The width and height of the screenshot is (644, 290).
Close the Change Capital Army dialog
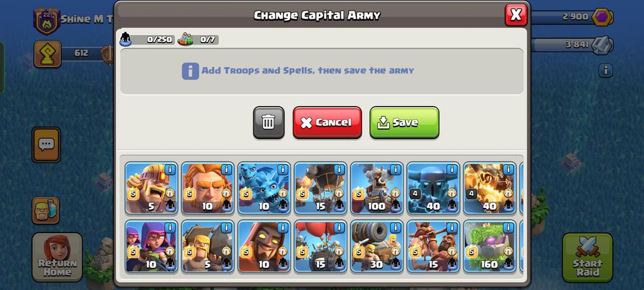(x=516, y=15)
